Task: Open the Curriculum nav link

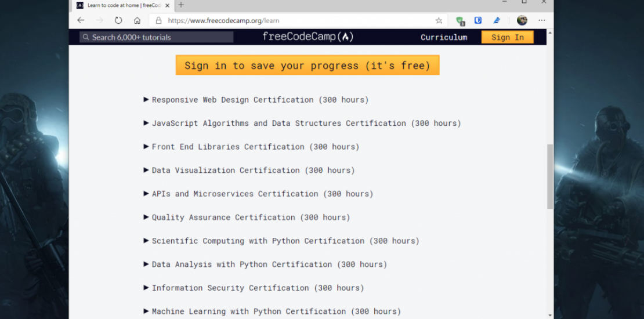Action: pos(444,37)
